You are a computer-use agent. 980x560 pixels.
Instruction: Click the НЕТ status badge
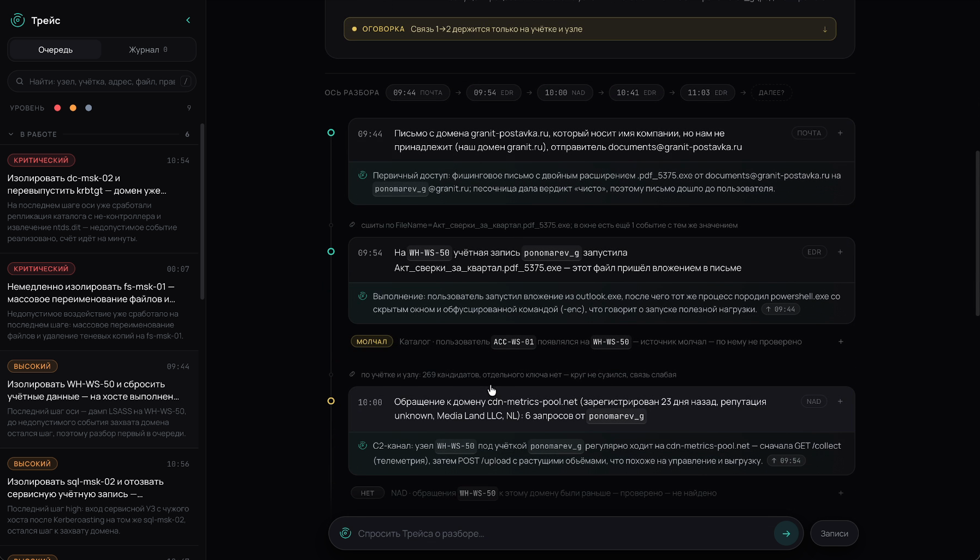tap(368, 493)
